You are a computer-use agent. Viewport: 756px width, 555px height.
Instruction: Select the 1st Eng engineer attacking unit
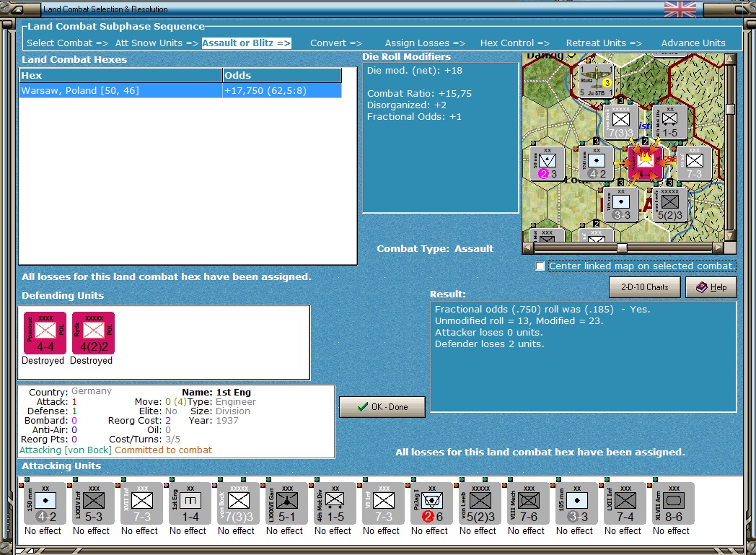pyautogui.click(x=190, y=504)
